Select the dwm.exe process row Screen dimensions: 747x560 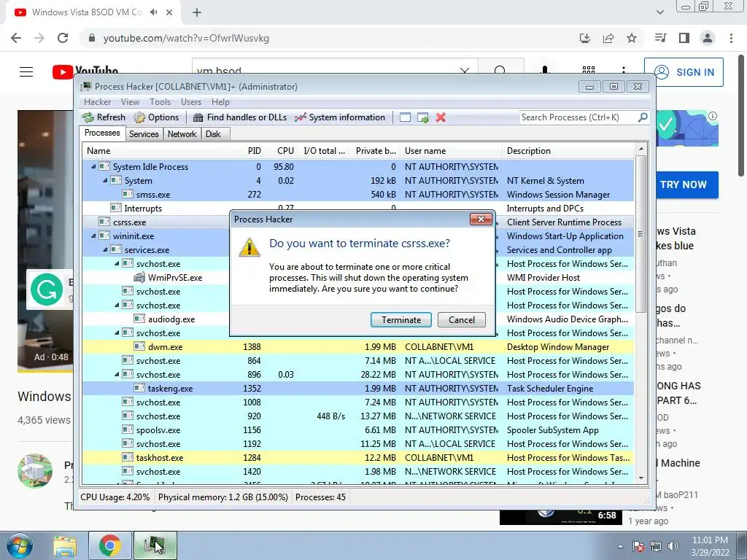tap(358, 347)
